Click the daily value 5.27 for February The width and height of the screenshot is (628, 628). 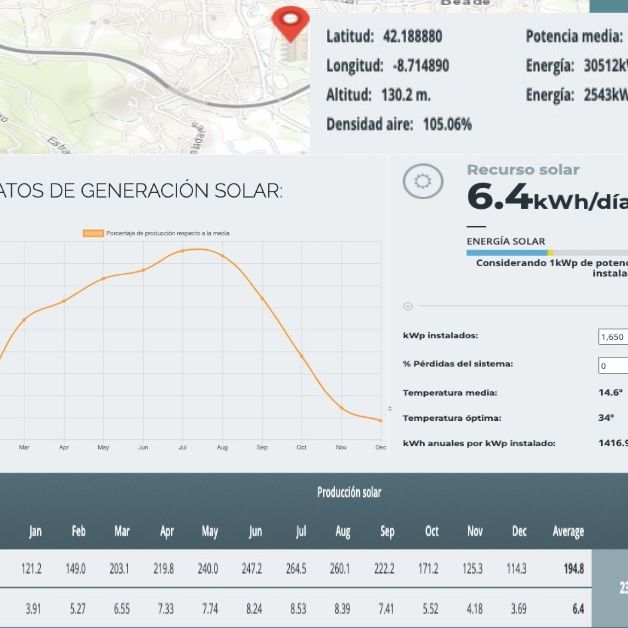pyautogui.click(x=78, y=609)
